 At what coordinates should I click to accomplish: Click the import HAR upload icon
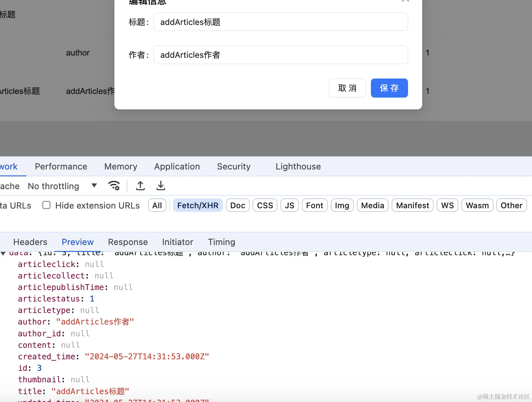point(140,186)
